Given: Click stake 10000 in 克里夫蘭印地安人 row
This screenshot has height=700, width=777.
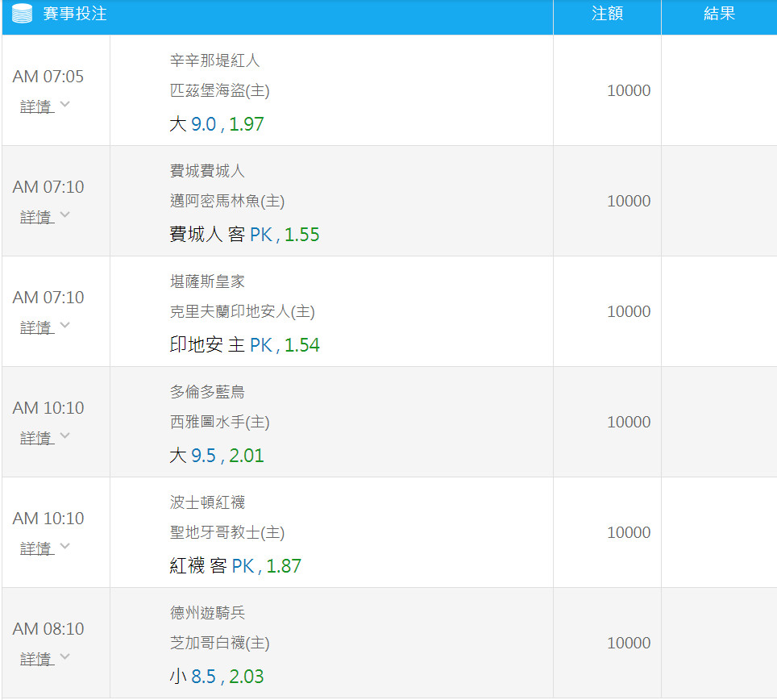Looking at the screenshot, I should pyautogui.click(x=629, y=312).
